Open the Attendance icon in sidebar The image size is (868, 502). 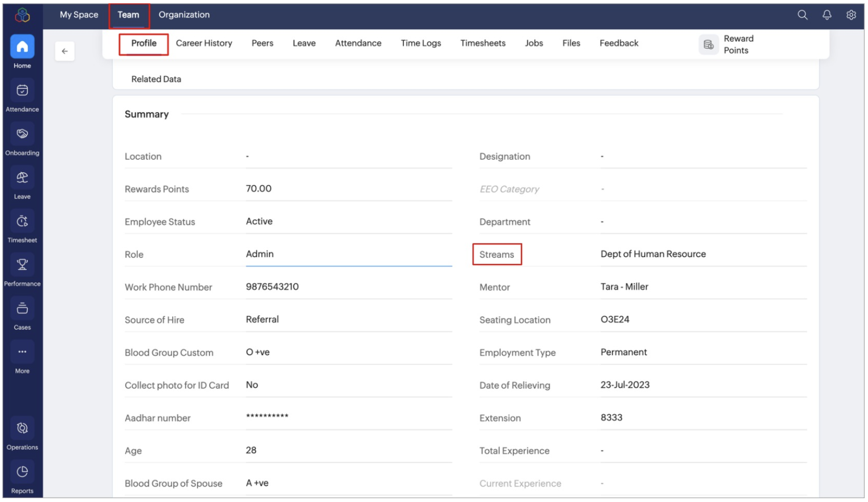(22, 91)
